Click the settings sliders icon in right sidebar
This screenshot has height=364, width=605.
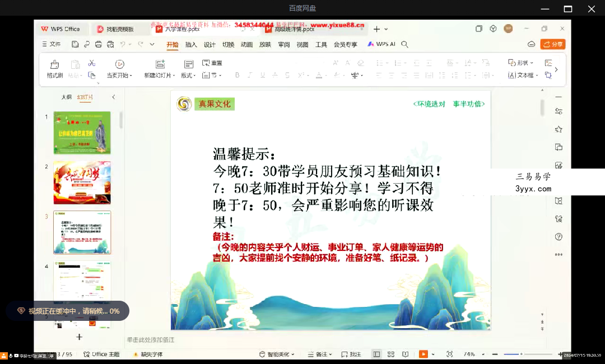point(559,111)
